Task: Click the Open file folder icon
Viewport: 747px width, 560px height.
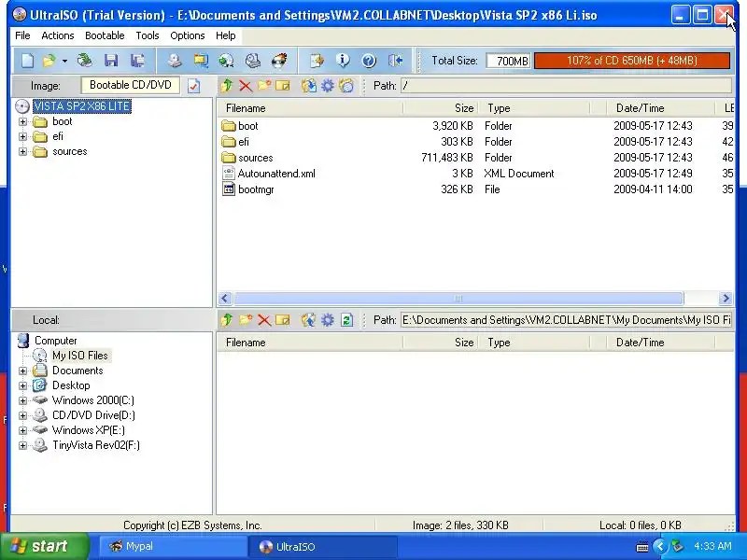Action: coord(49,61)
